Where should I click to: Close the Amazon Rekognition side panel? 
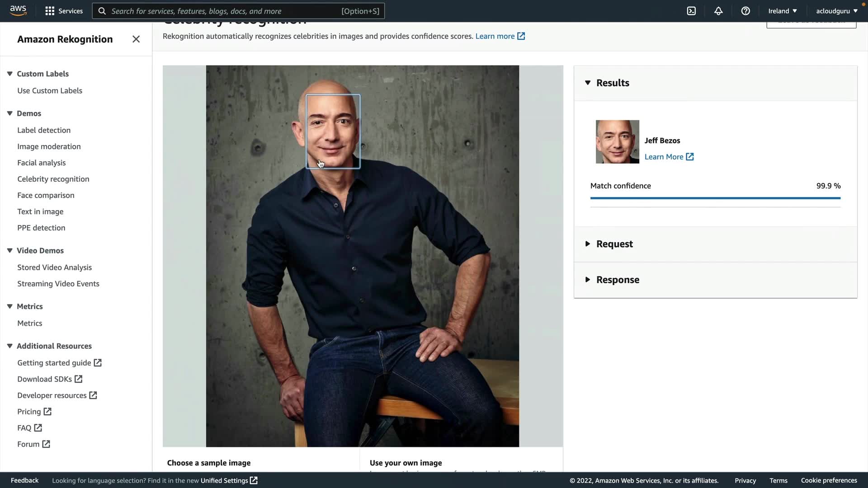(x=136, y=39)
